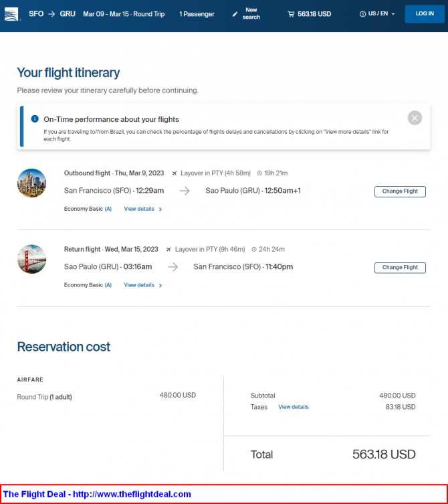Click the San Francisco city thumbnail
Screen dimensions: 448x504
[31, 183]
